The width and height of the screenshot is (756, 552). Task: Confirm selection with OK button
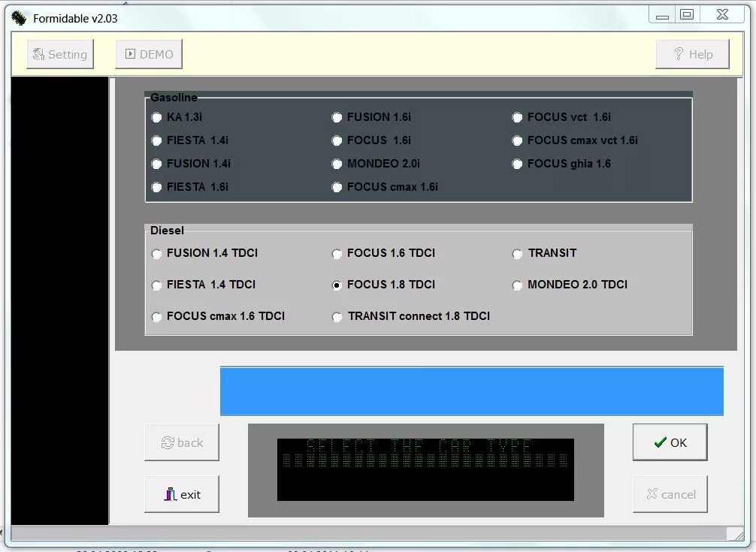670,442
